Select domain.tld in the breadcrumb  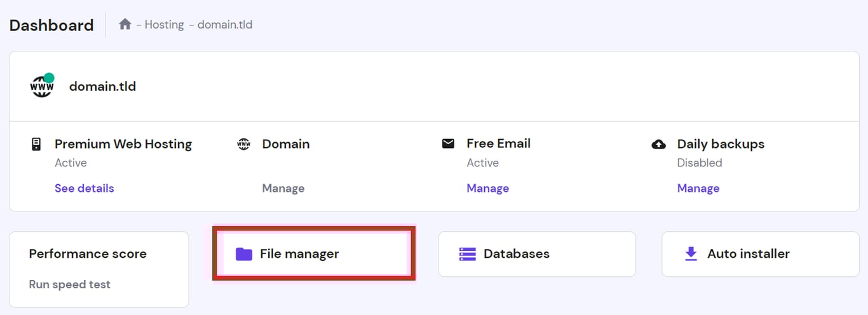[225, 25]
